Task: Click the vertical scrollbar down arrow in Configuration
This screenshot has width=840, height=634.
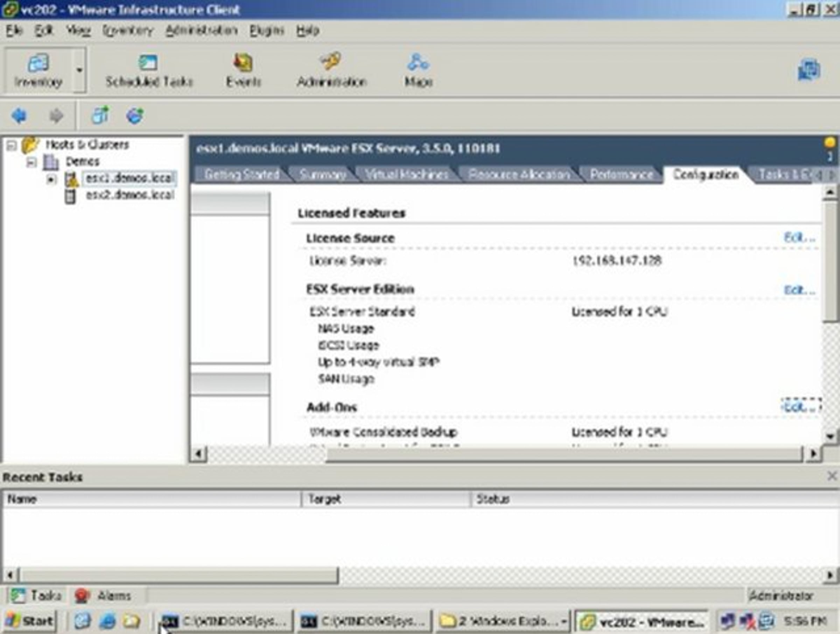Action: 830,437
